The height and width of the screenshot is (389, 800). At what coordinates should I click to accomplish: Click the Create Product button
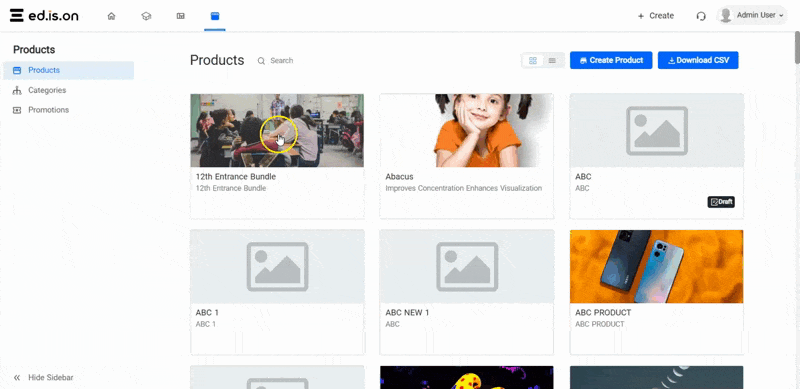click(x=611, y=60)
